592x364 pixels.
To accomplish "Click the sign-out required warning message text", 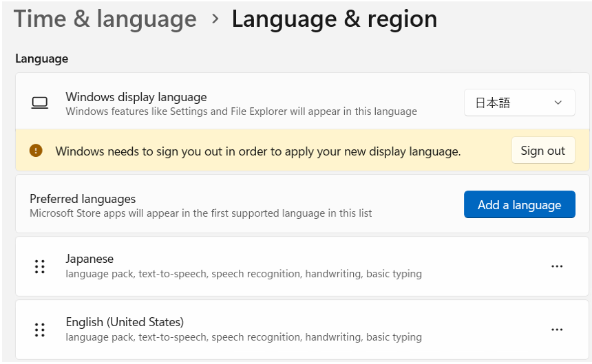I will (x=257, y=151).
